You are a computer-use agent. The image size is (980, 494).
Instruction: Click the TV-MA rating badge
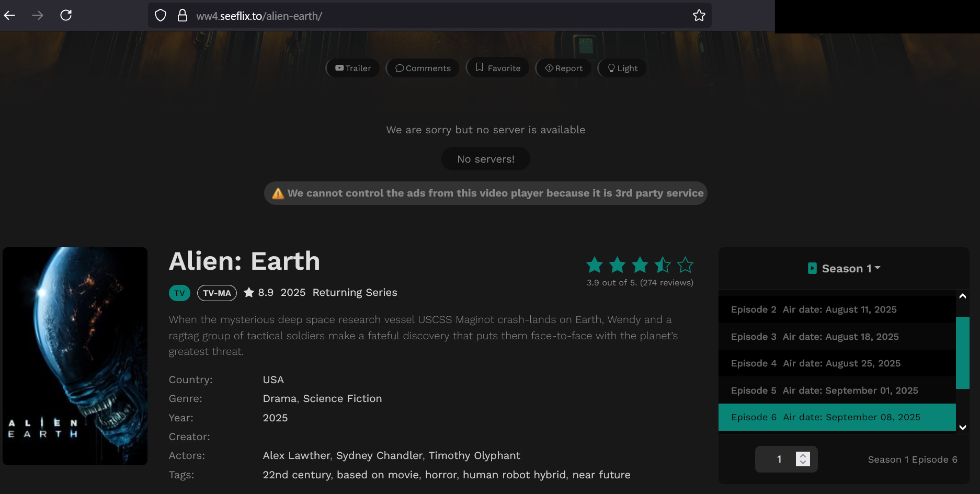tap(217, 293)
